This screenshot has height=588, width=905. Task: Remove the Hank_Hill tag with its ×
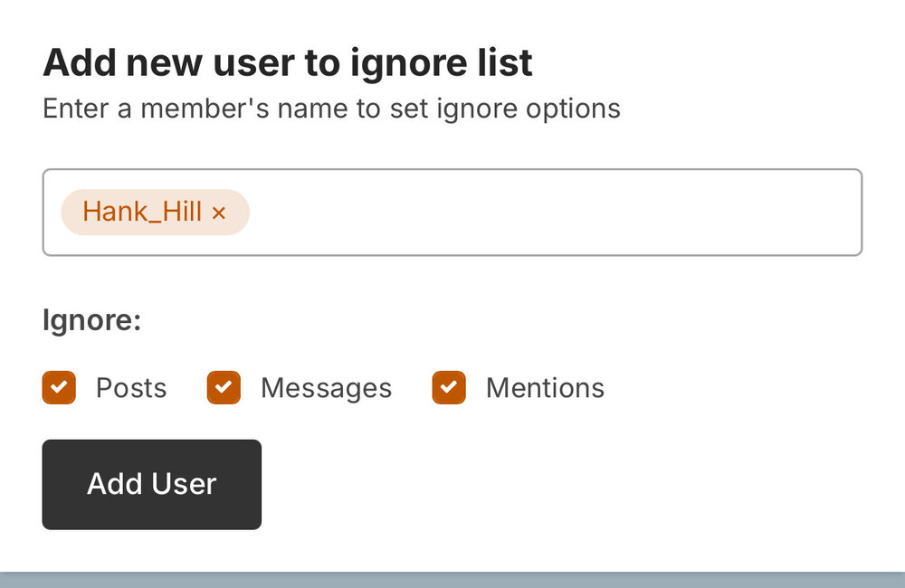click(219, 213)
